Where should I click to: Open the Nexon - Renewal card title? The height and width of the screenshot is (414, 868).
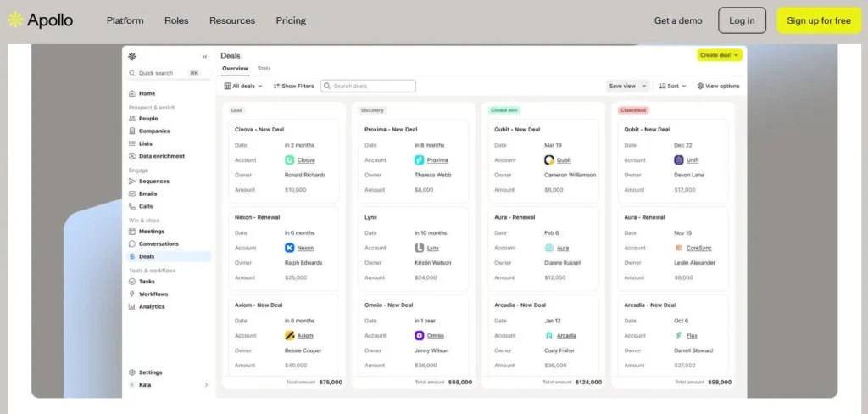coord(257,217)
